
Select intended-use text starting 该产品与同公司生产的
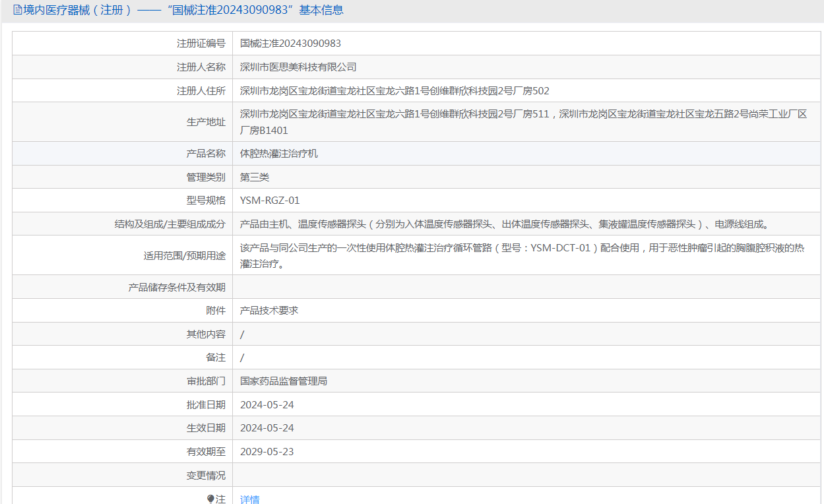pyautogui.click(x=523, y=256)
